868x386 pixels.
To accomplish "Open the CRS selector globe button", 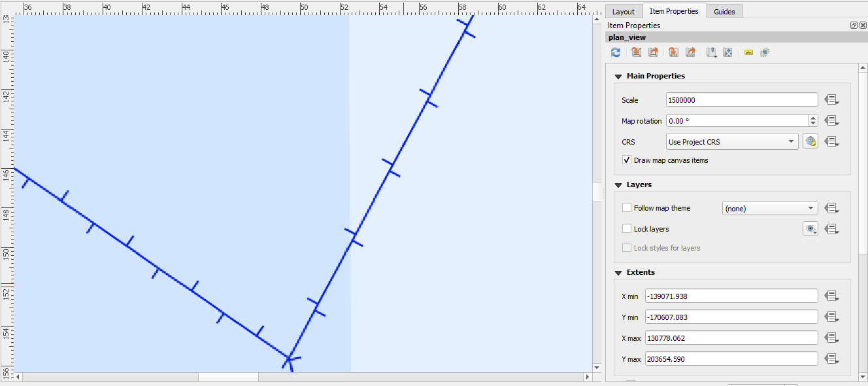I will (x=810, y=141).
